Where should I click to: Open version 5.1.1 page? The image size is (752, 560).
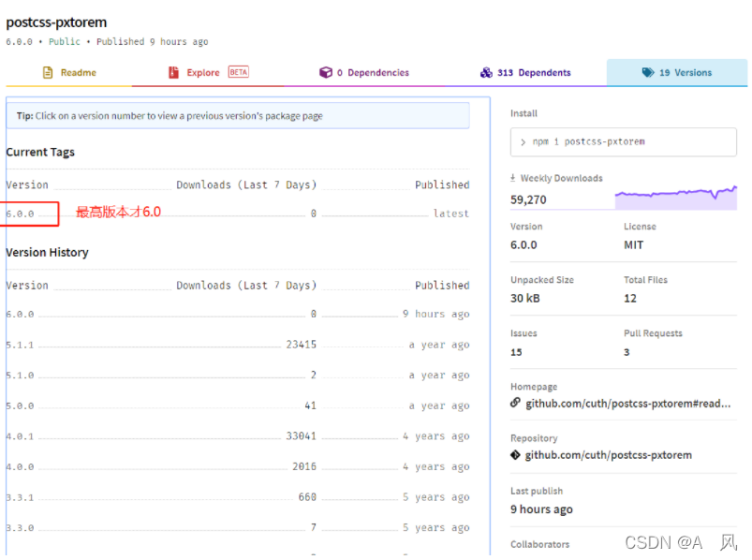[21, 346]
